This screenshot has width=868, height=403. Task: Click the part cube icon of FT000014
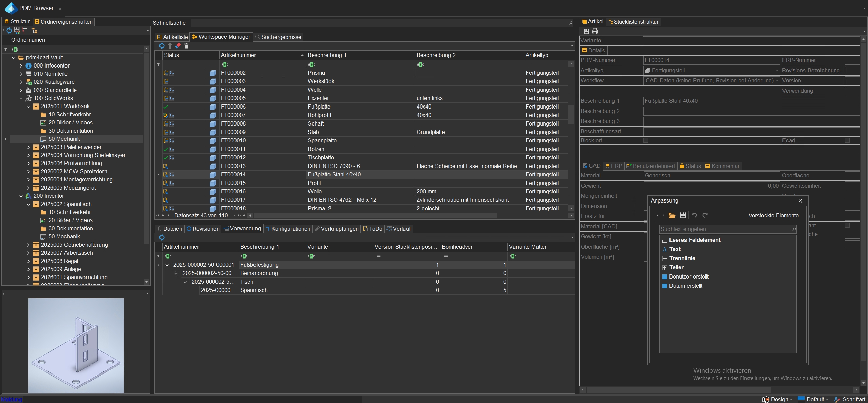pos(213,175)
